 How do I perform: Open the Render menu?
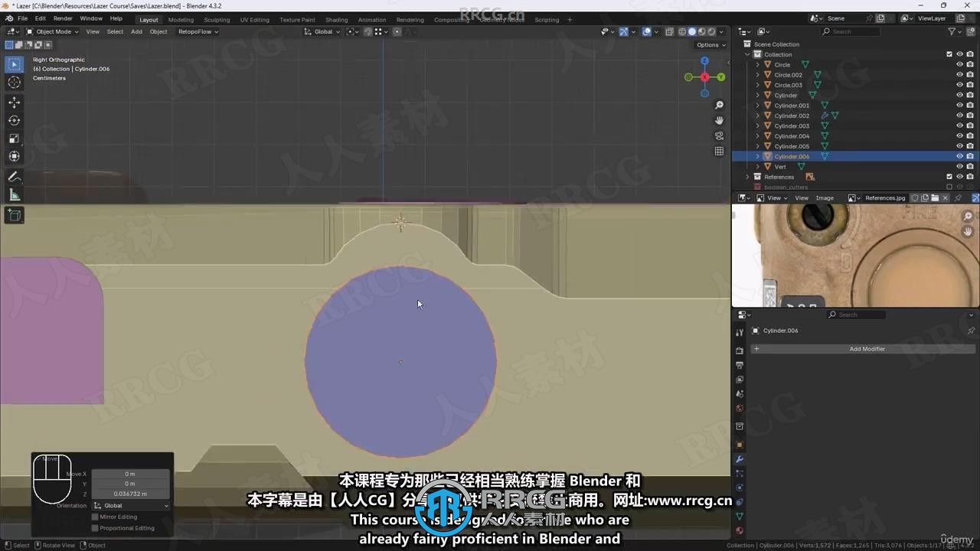point(63,18)
